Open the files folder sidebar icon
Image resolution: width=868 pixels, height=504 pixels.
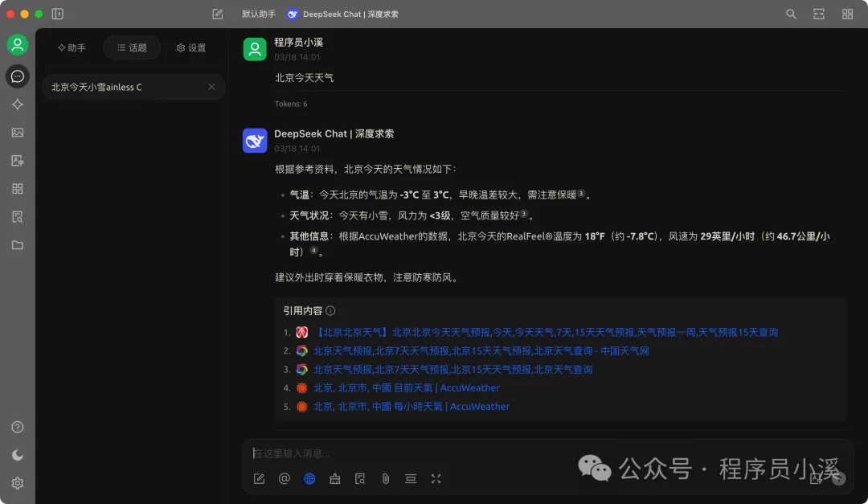pos(17,245)
